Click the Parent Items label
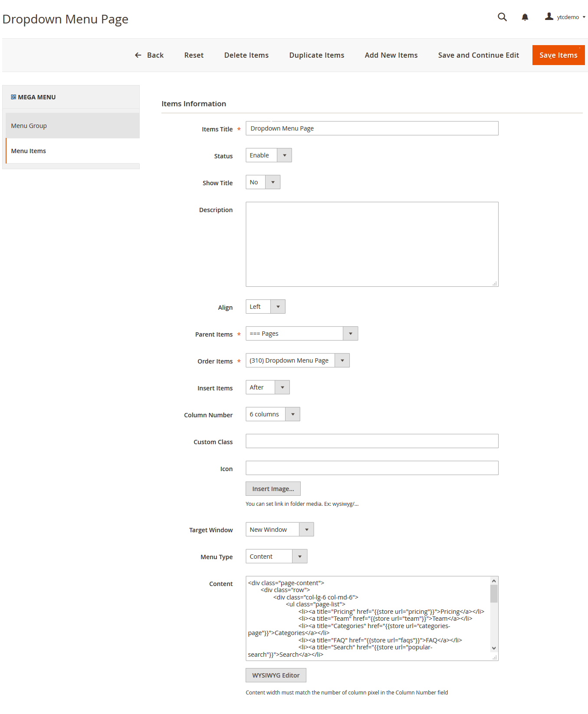 click(214, 334)
